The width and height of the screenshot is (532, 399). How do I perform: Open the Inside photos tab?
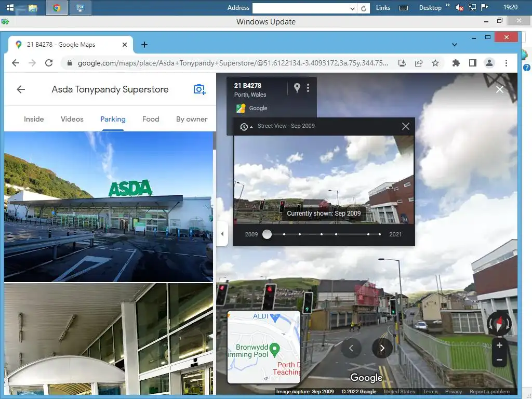[34, 119]
